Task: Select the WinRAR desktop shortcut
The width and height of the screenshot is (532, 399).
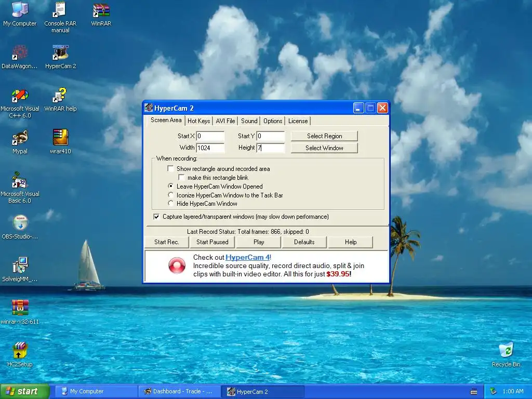Action: [x=101, y=14]
